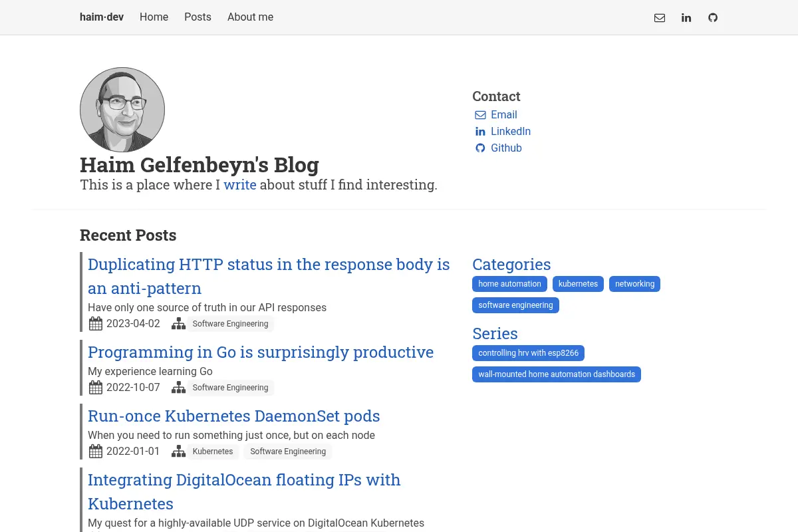Open the Series heading link
This screenshot has width=798, height=532.
coord(495,334)
